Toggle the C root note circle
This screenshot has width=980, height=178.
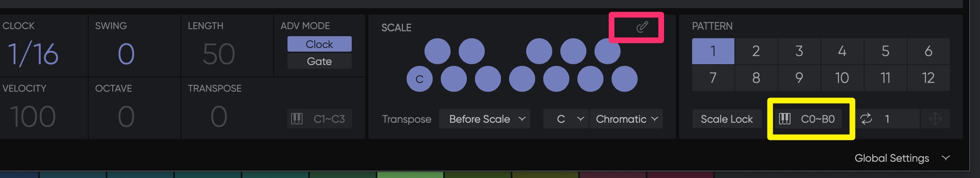pyautogui.click(x=419, y=79)
